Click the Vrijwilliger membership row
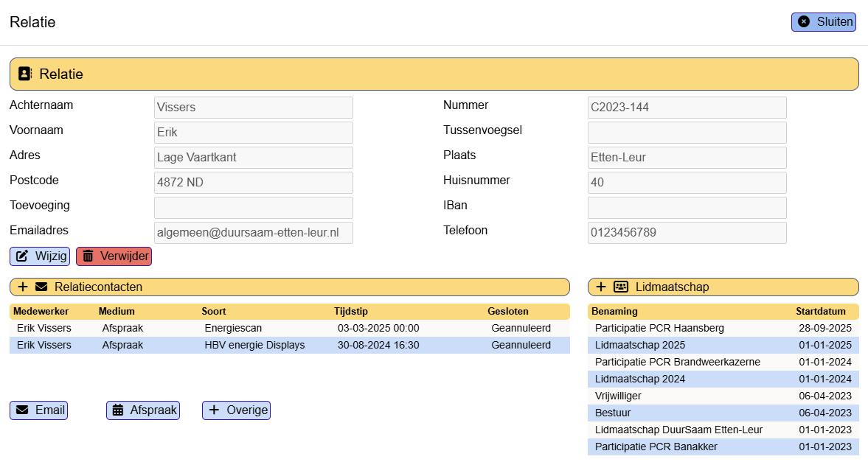868x462 pixels. pos(723,396)
